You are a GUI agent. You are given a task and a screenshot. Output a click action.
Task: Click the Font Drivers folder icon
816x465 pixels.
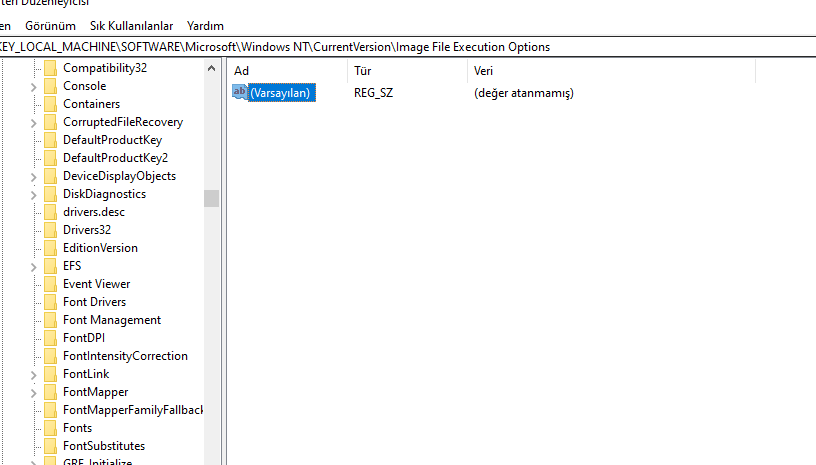coord(50,302)
